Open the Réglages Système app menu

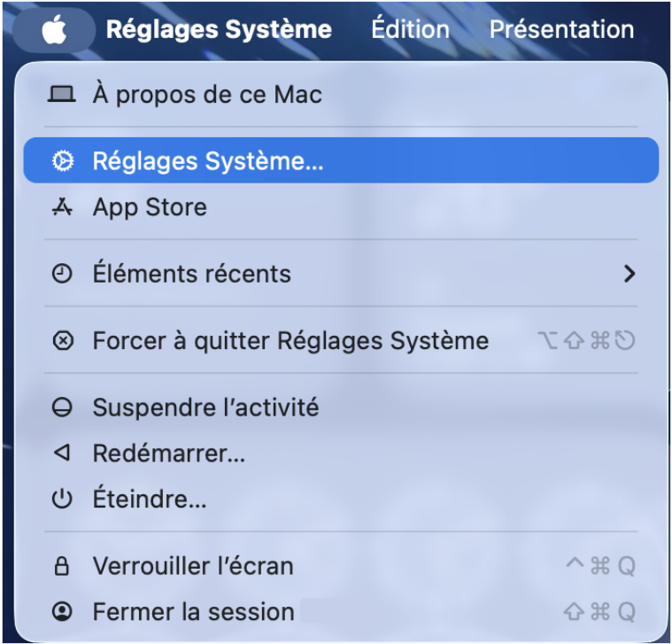[x=219, y=29]
